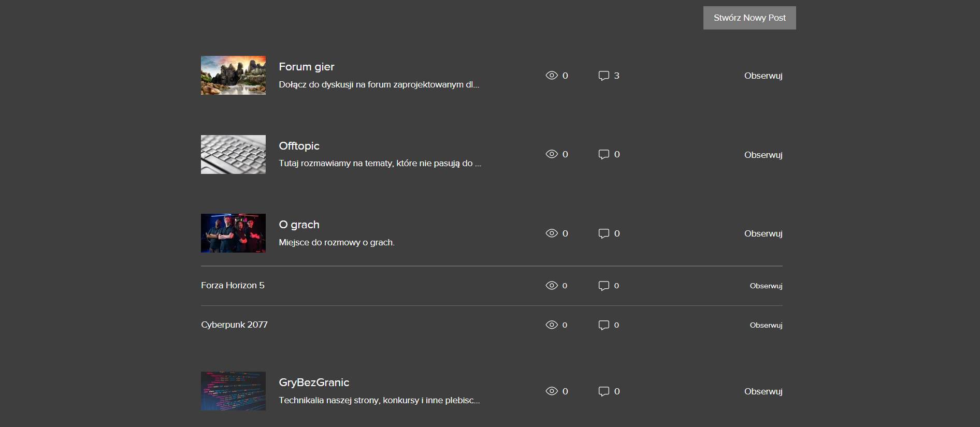Screen dimensions: 980x427
Task: Open the Forza Horizon 5 subcategory
Action: pyautogui.click(x=233, y=285)
